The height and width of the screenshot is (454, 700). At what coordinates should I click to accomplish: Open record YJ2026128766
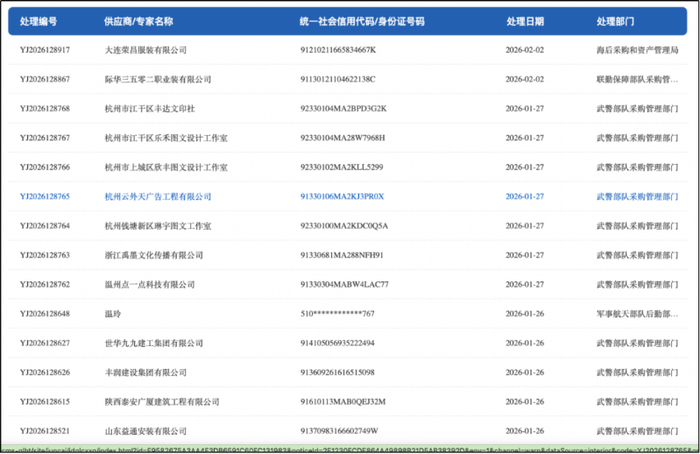[x=45, y=167]
